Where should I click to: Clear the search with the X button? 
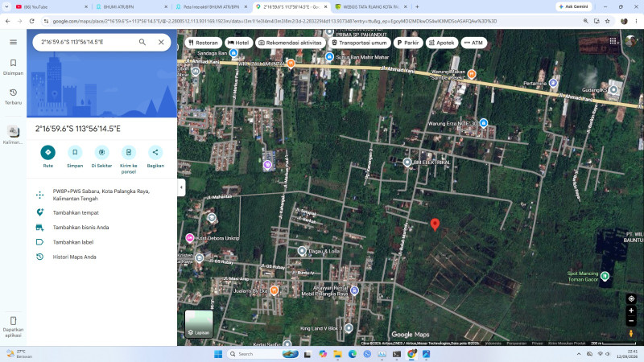tap(161, 42)
